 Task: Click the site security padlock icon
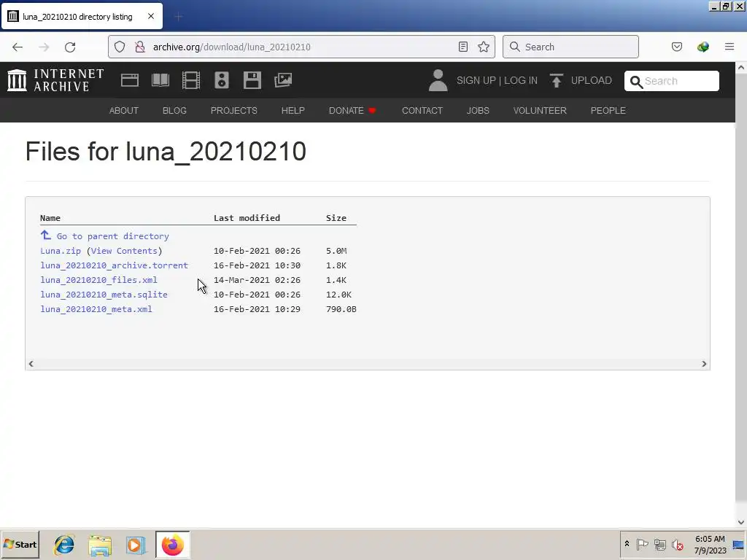(x=139, y=47)
